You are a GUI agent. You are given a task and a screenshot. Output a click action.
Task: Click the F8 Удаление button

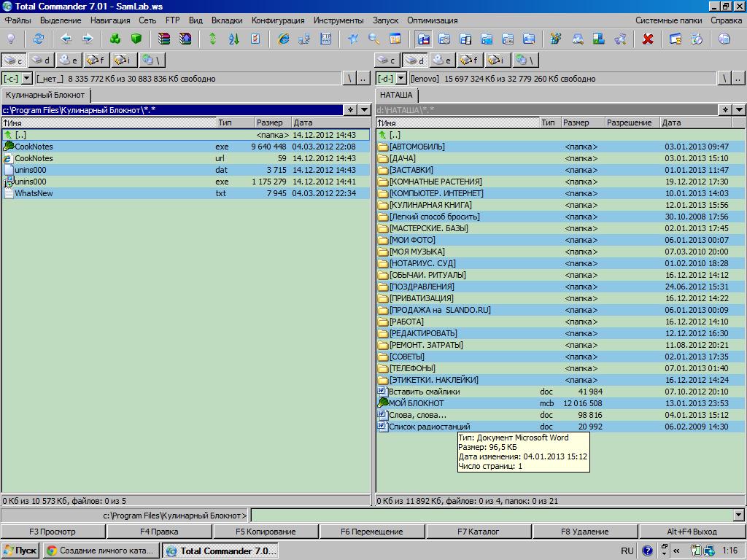[x=584, y=532]
